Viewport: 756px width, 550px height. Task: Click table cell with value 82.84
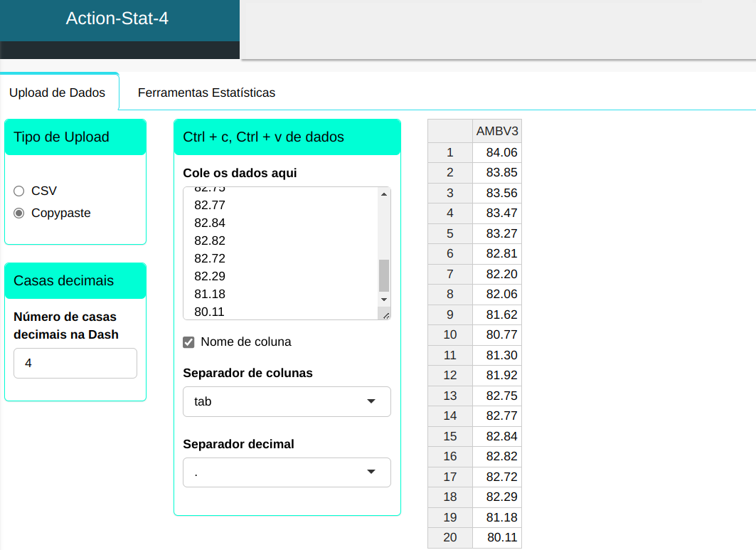pos(497,436)
